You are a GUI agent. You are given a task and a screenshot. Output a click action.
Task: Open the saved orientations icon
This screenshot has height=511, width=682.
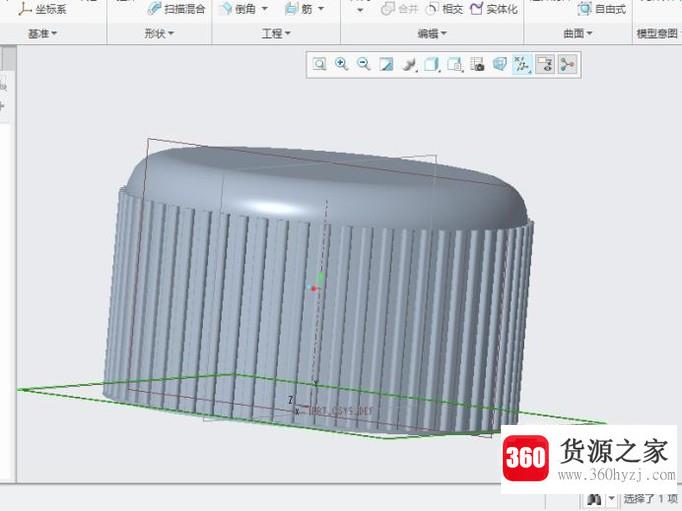[431, 65]
